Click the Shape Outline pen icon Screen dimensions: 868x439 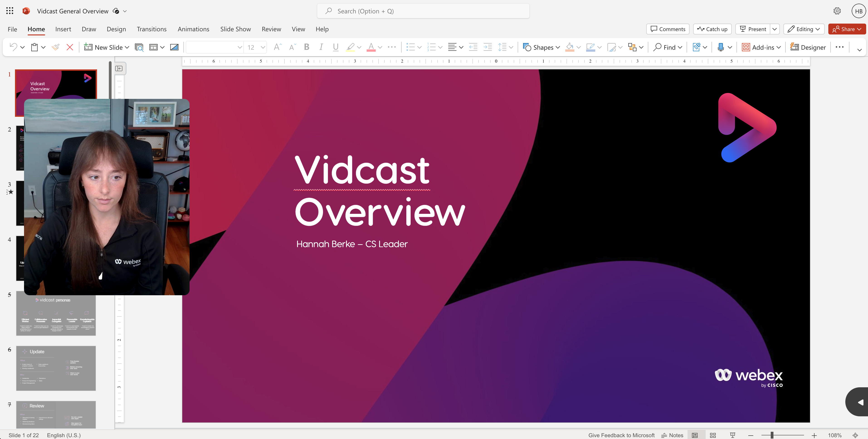pyautogui.click(x=590, y=47)
